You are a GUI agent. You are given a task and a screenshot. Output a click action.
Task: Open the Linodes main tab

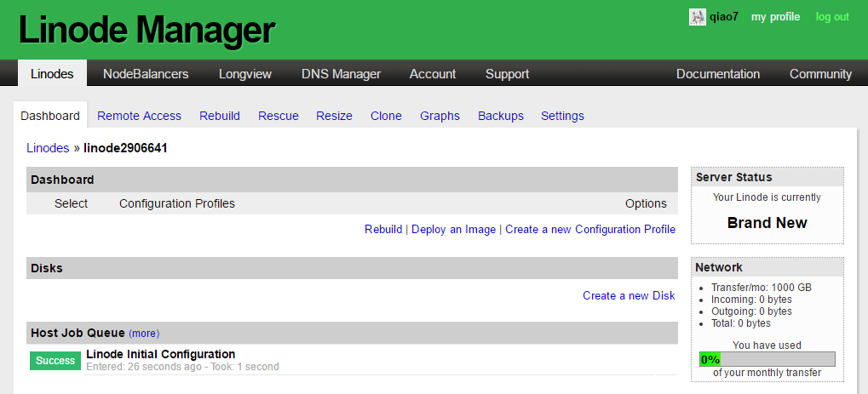tap(52, 73)
